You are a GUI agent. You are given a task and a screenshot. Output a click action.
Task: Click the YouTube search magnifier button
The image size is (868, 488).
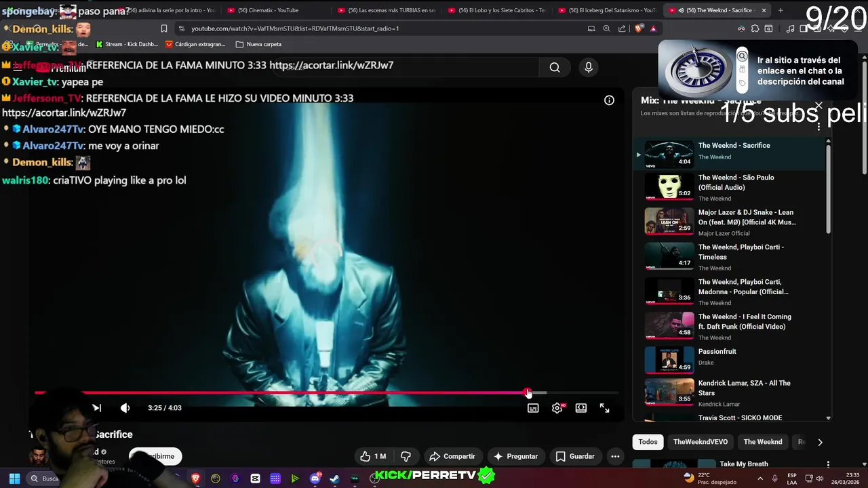click(555, 67)
